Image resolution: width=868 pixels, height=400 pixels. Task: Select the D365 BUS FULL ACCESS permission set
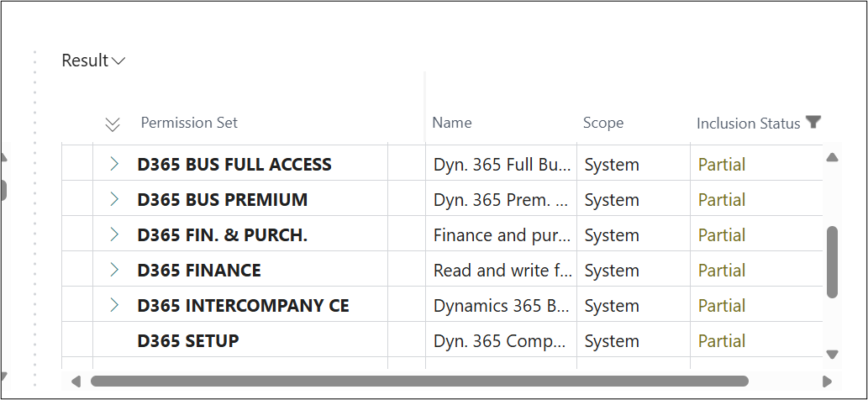click(x=234, y=165)
